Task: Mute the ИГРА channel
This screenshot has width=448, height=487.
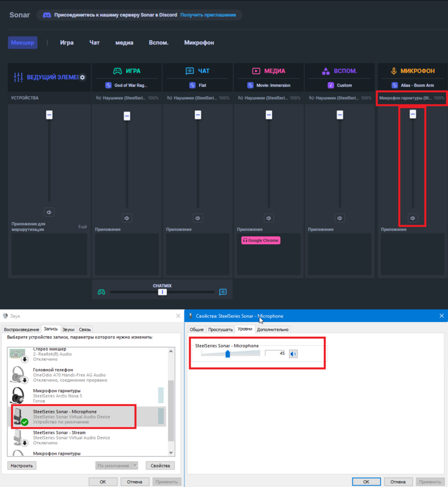Action: pos(127,218)
